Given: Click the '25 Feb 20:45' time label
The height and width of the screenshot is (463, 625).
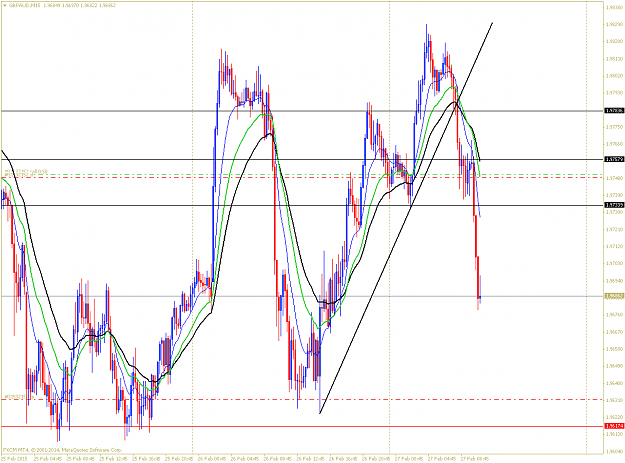Looking at the screenshot, I should pos(179,459).
